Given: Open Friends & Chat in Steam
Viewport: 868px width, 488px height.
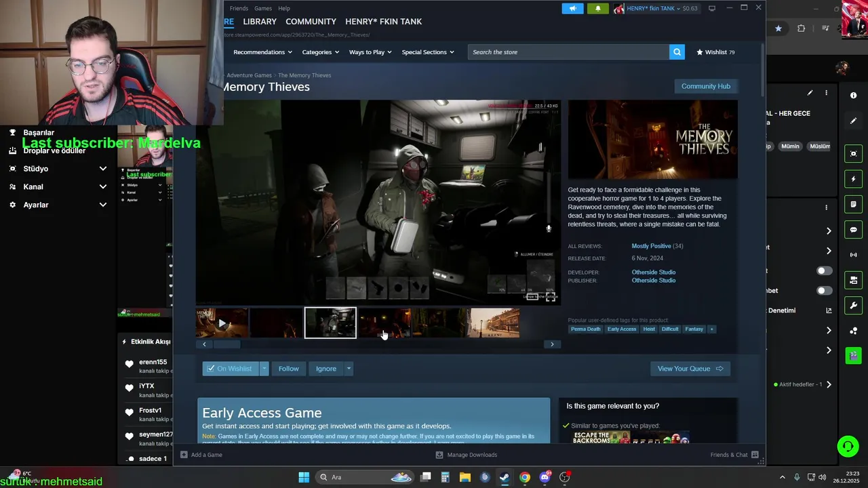Looking at the screenshot, I should [x=735, y=455].
